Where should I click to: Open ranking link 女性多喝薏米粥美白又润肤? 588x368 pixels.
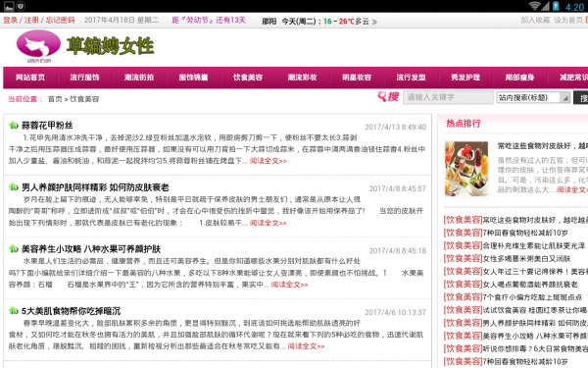pos(526,258)
